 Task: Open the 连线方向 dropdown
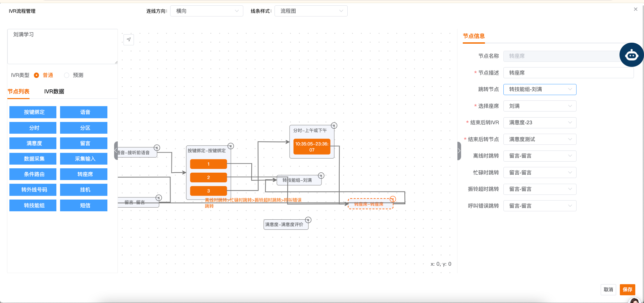coord(207,11)
